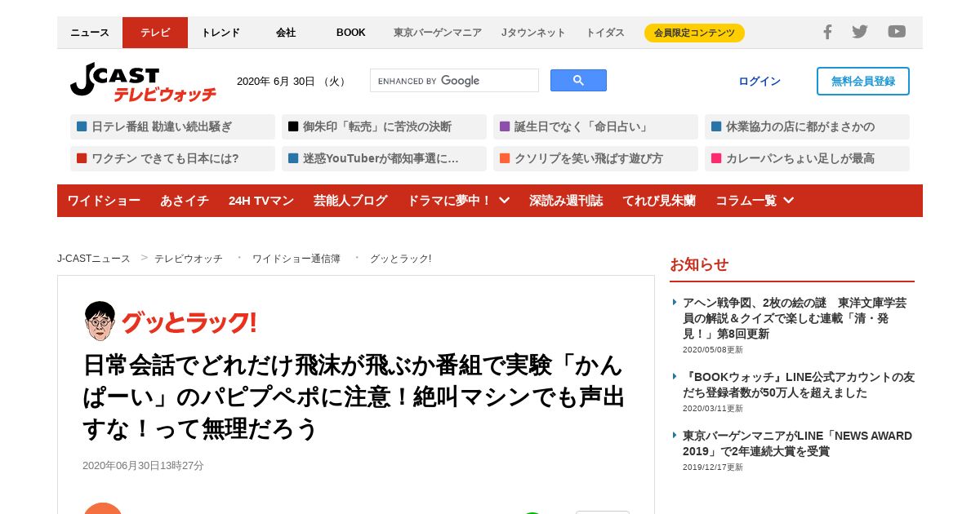Click the header date 2020年 6月 30日 （火）
980x514 pixels.
(x=292, y=82)
